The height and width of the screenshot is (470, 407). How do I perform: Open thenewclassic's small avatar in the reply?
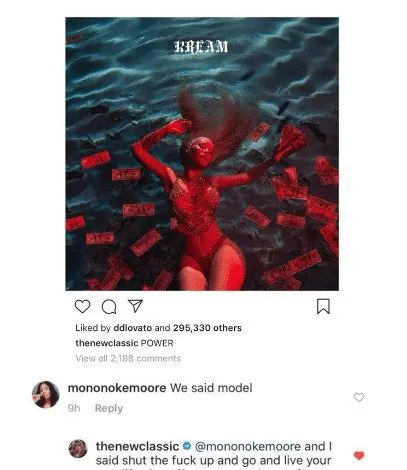78,448
